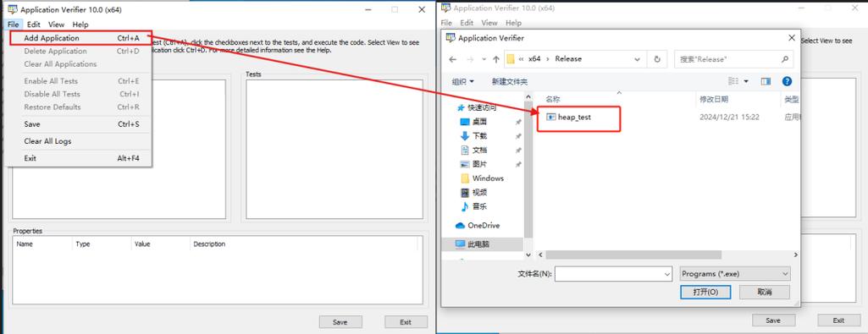868x334 pixels.
Task: Toggle the preview pane icon
Action: point(766,81)
